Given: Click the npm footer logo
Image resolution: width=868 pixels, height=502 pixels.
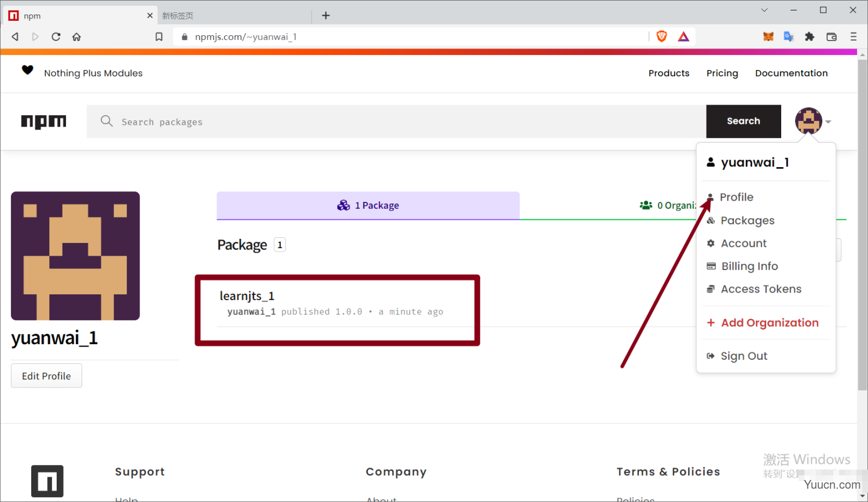Looking at the screenshot, I should coord(47,481).
